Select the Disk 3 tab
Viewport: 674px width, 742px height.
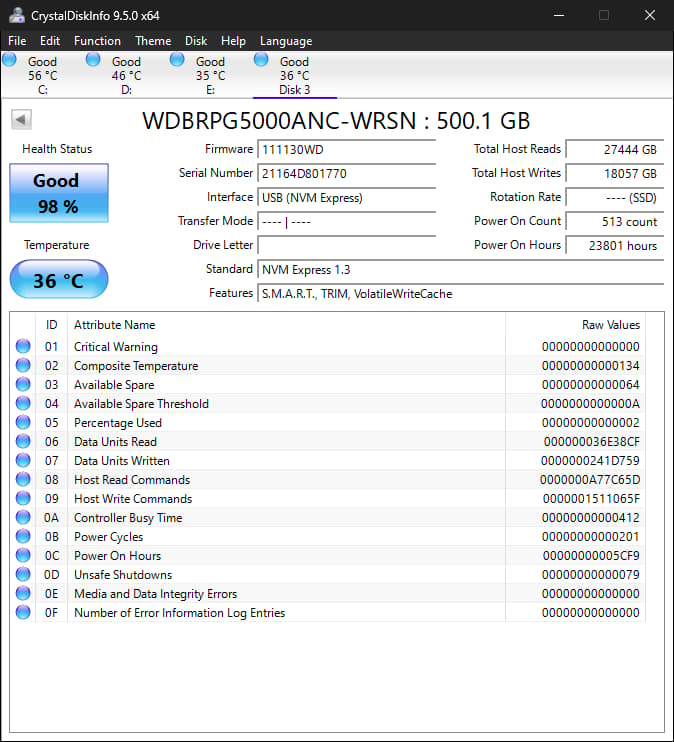tap(294, 75)
